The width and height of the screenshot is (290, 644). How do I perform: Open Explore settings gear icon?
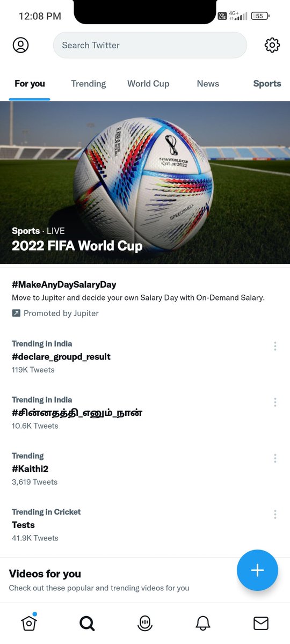click(x=272, y=45)
